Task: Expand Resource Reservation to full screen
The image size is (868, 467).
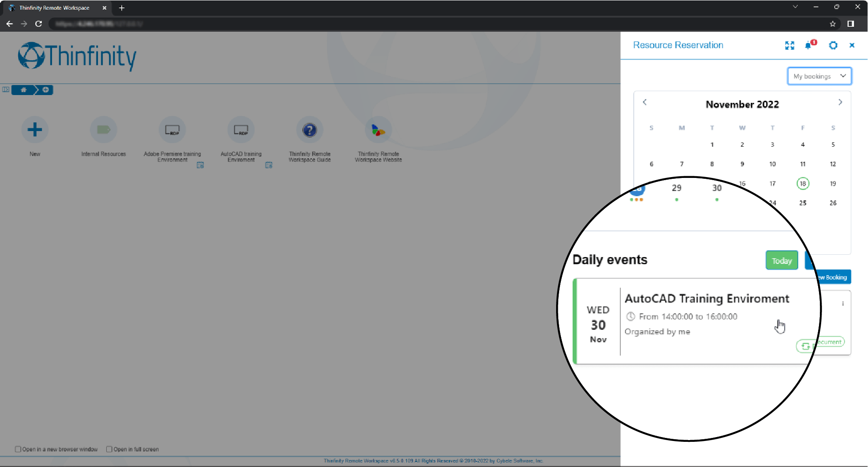Action: click(x=790, y=46)
